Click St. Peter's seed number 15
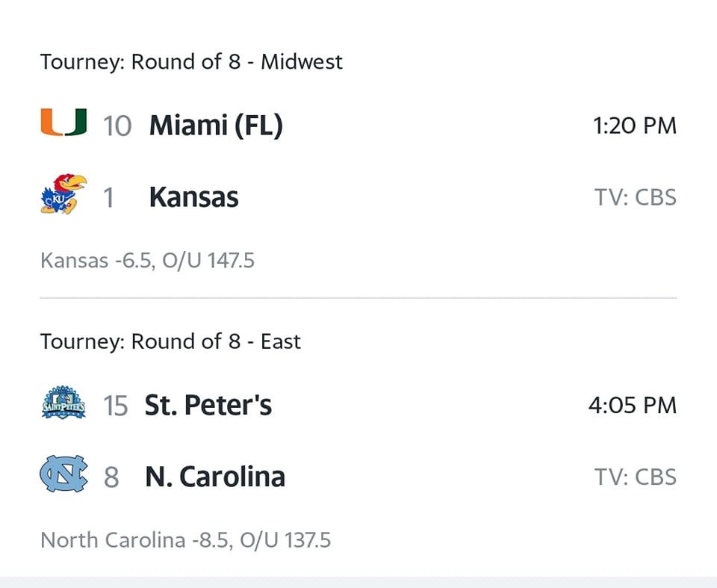Viewport: 717px width, 588px height. [116, 405]
